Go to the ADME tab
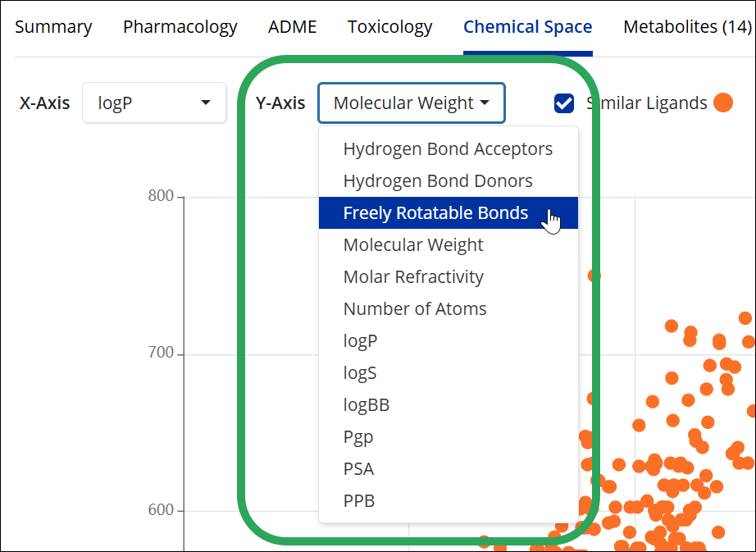Image resolution: width=756 pixels, height=552 pixels. click(292, 27)
